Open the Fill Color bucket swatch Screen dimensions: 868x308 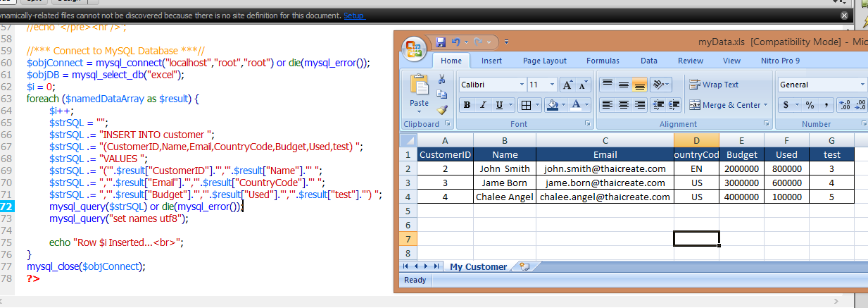[552, 105]
